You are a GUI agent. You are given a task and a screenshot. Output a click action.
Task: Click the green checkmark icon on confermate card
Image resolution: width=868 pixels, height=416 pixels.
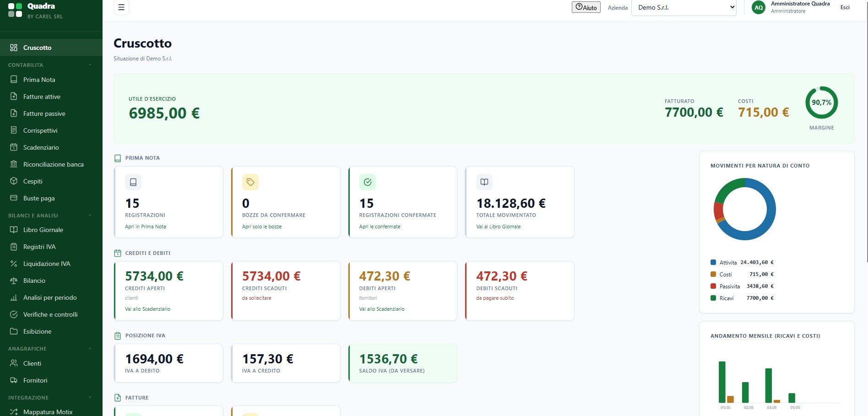(368, 182)
